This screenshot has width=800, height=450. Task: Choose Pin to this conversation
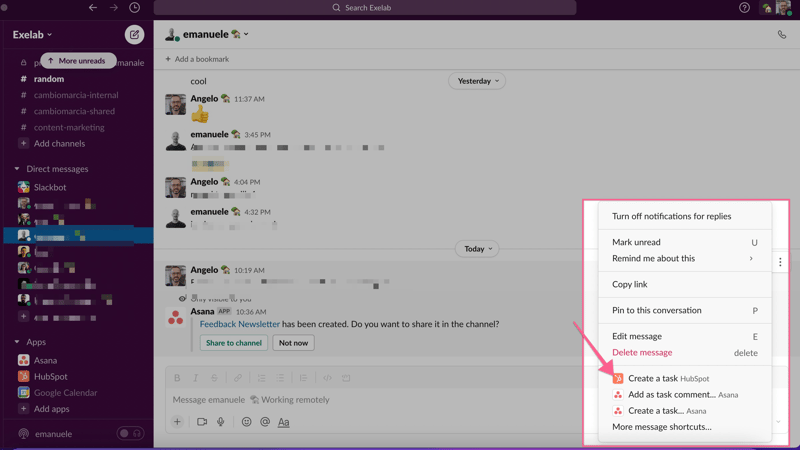pos(685,310)
